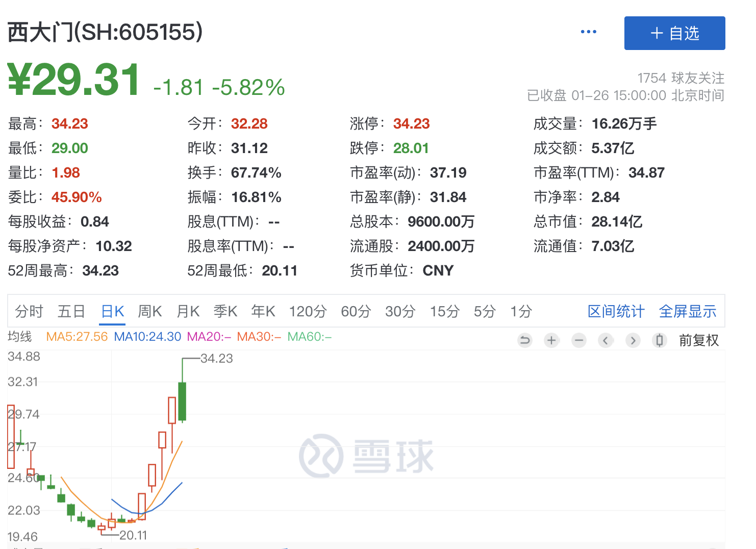Screen dimensions: 756x549
Task: Add the stock via the 自选 button
Action: 674,33
